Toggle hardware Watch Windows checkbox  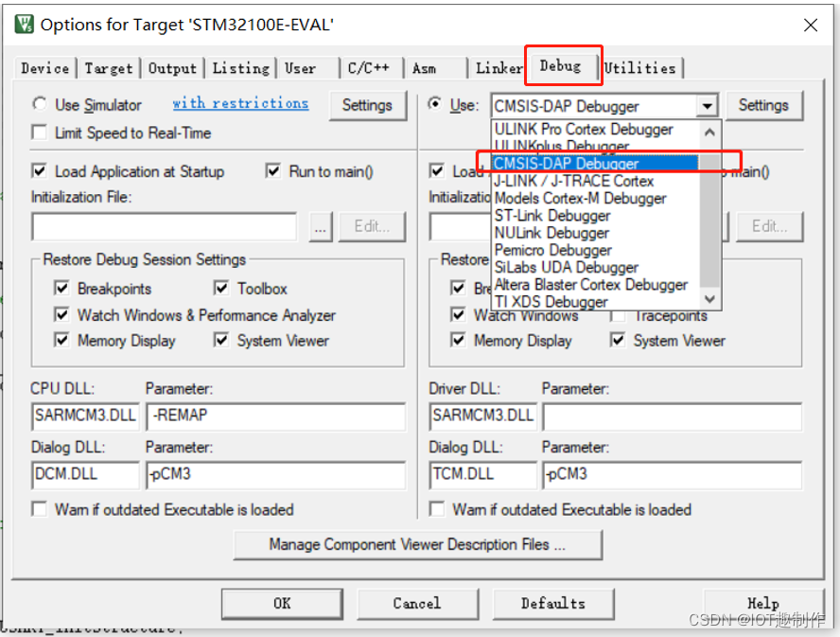click(458, 315)
